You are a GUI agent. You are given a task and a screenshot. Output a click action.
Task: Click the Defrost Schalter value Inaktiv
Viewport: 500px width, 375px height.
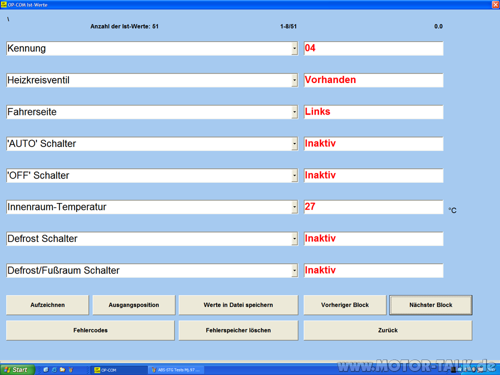click(373, 239)
